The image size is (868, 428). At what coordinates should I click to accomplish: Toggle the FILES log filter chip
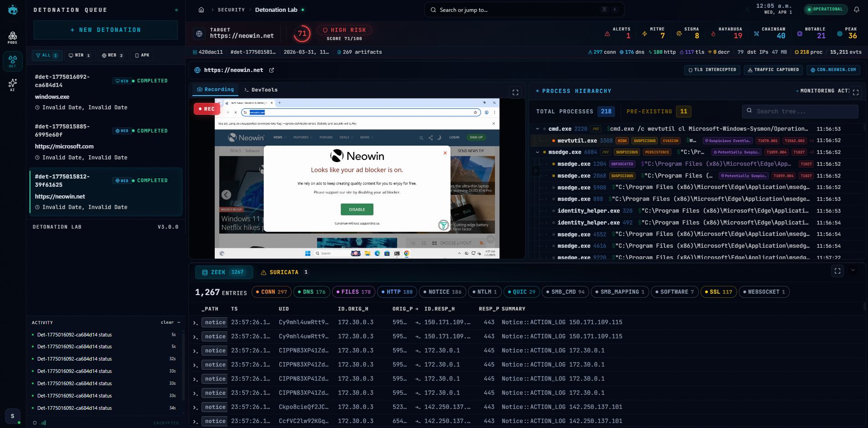(353, 292)
